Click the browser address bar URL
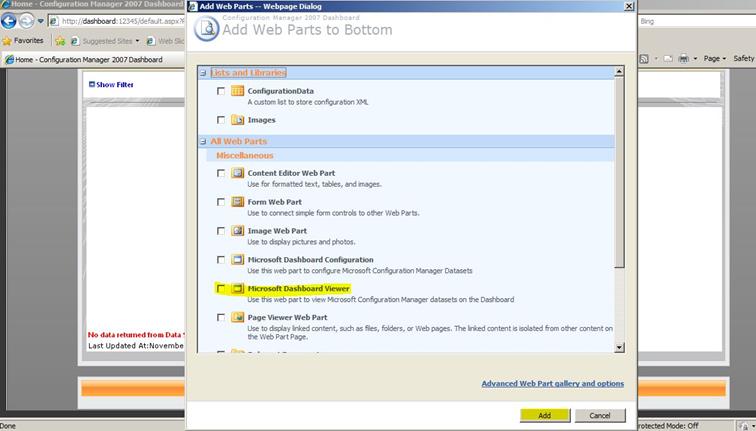 click(123, 21)
